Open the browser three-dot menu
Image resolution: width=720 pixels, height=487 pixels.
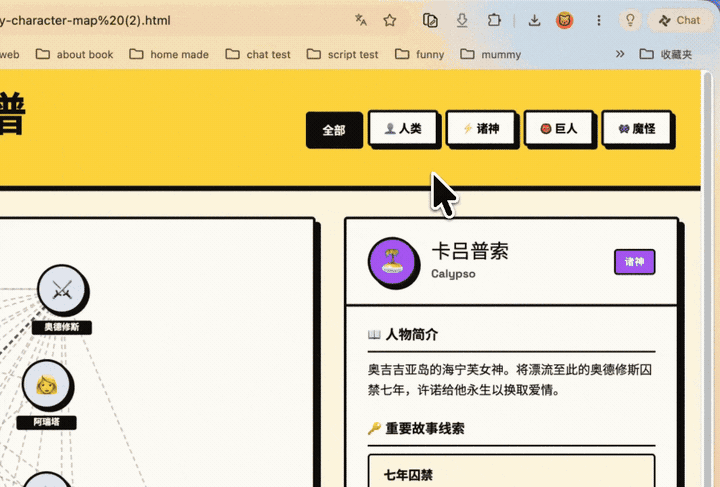click(598, 20)
